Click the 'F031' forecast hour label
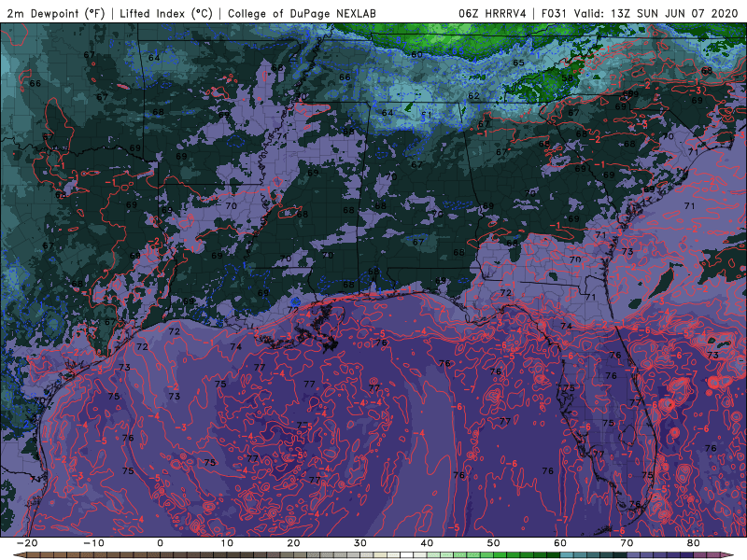This screenshot has height=560, width=747. [554, 13]
